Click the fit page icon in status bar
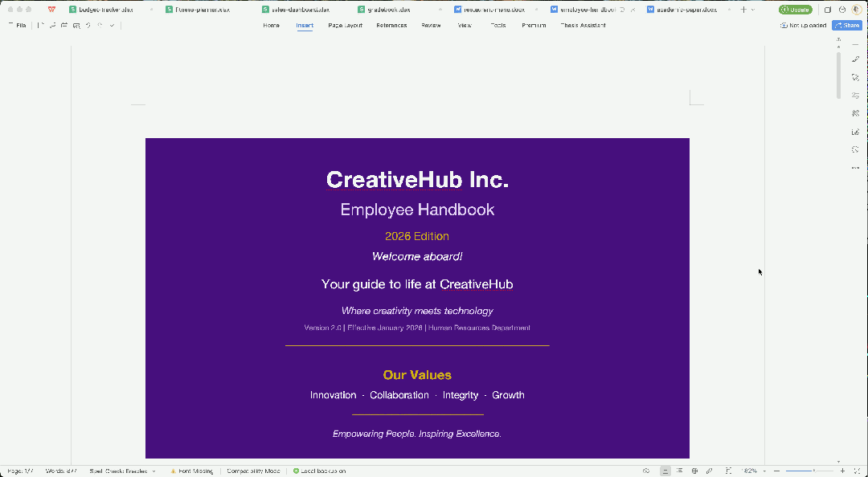The width and height of the screenshot is (868, 477). click(x=728, y=471)
